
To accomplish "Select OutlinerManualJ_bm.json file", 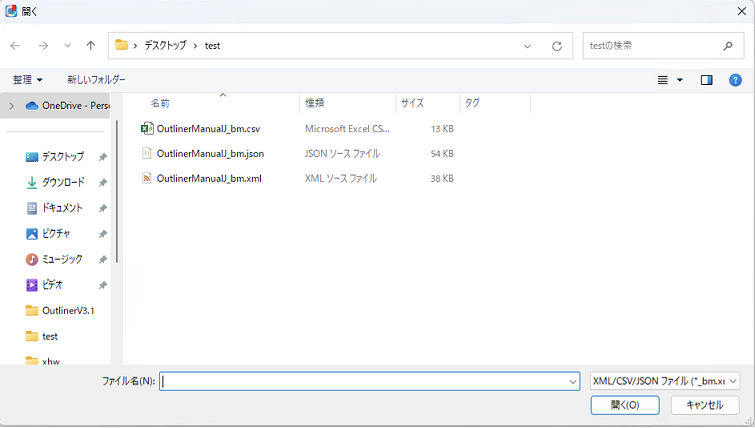I will coord(210,154).
